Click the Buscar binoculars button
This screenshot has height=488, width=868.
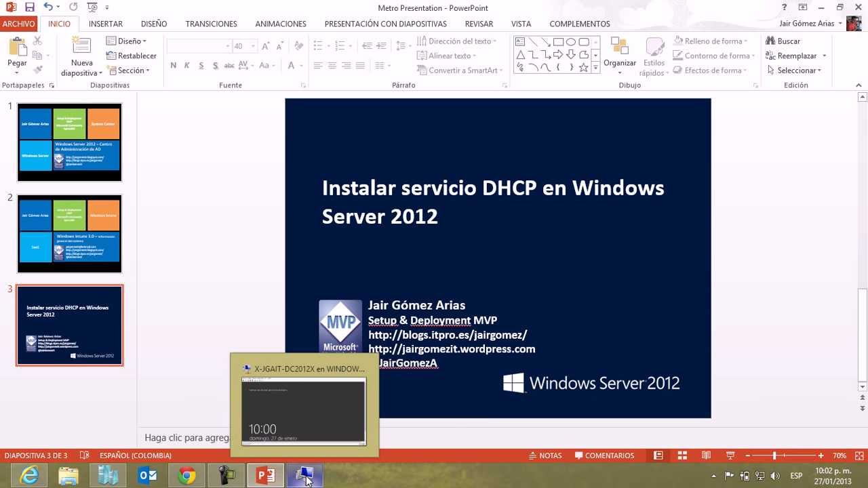click(x=783, y=41)
